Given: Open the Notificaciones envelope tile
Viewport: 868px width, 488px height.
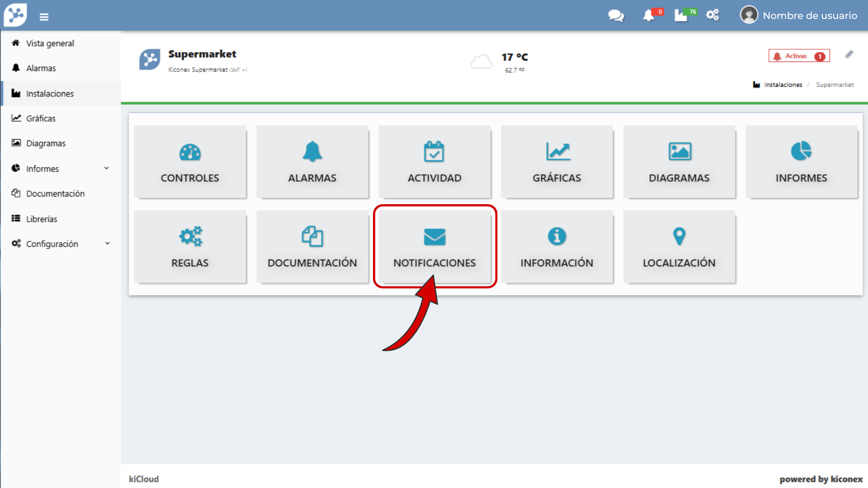Looking at the screenshot, I should click(x=434, y=247).
